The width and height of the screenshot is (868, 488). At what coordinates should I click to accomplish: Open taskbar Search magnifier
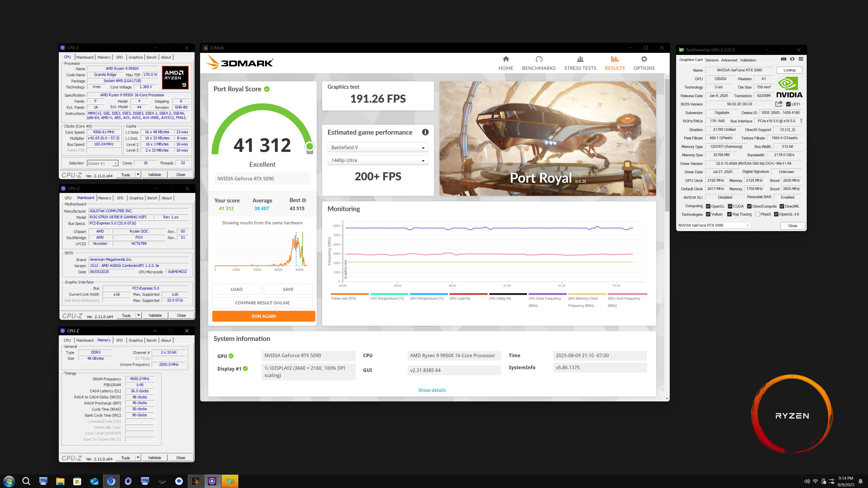click(26, 481)
